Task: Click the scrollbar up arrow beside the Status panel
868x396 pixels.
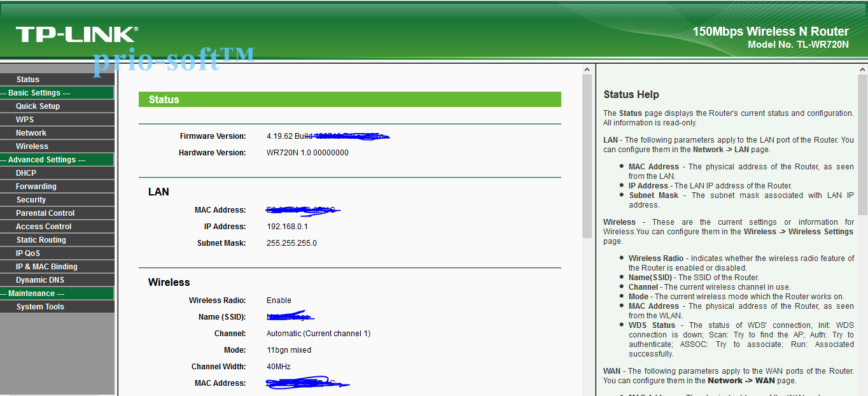Action: coord(587,69)
